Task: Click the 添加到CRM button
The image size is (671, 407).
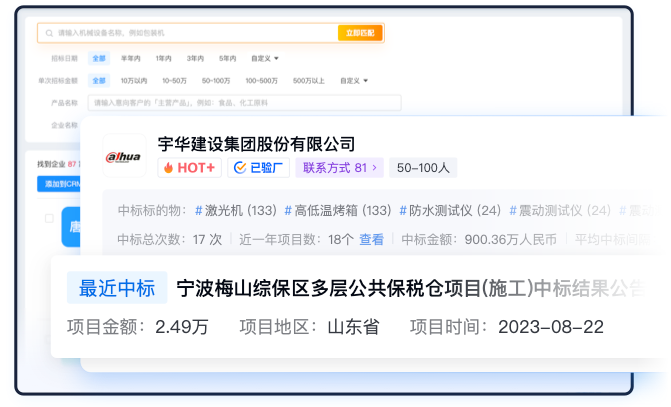Action: 59,184
